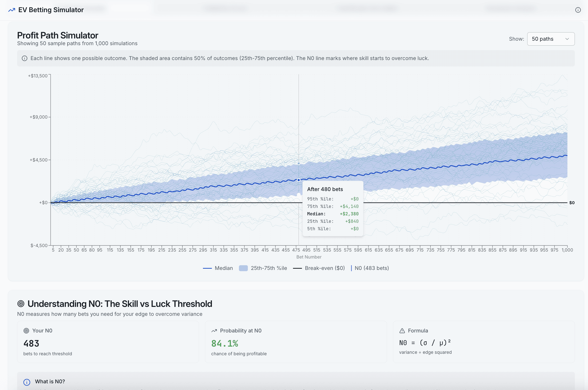
Task: Click the 25th-75th percentile blue legend swatch
Action: 243,268
